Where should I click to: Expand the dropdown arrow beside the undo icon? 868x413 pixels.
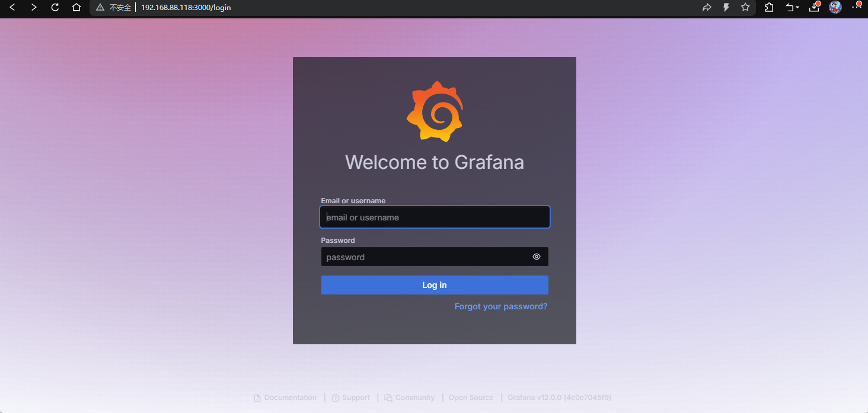pos(797,8)
